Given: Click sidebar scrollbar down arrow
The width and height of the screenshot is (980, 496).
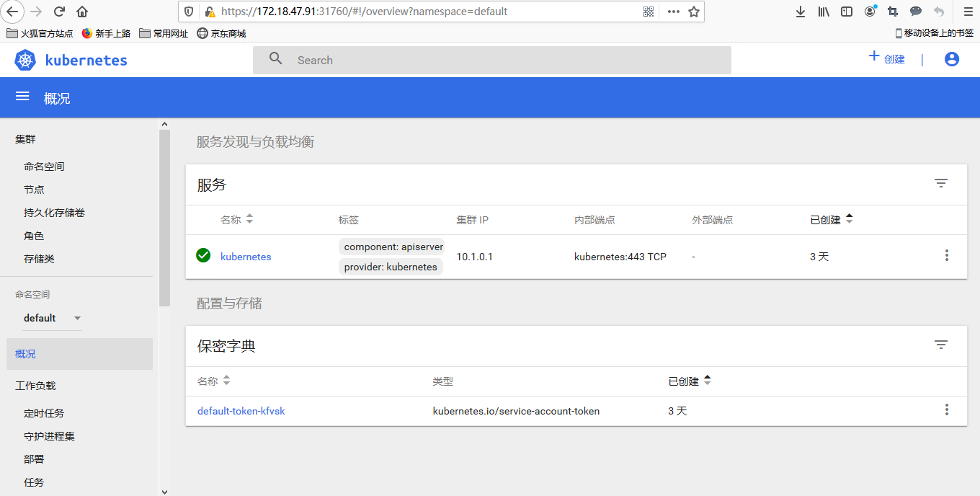Looking at the screenshot, I should click(x=164, y=491).
